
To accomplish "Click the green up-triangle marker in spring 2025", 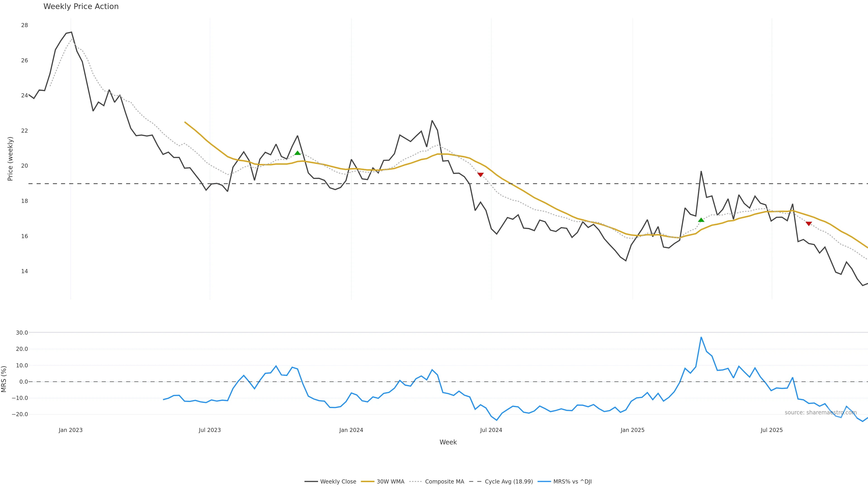I will 701,220.
